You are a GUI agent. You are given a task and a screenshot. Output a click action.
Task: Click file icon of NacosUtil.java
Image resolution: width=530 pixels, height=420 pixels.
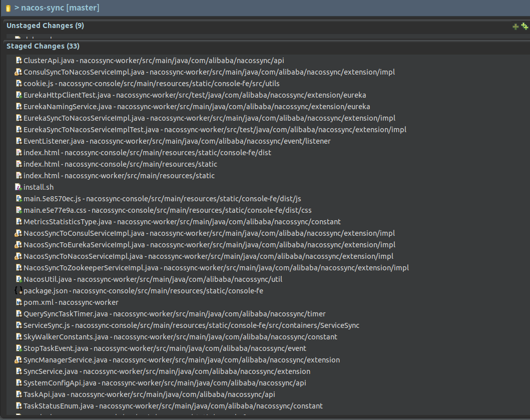pyautogui.click(x=19, y=279)
